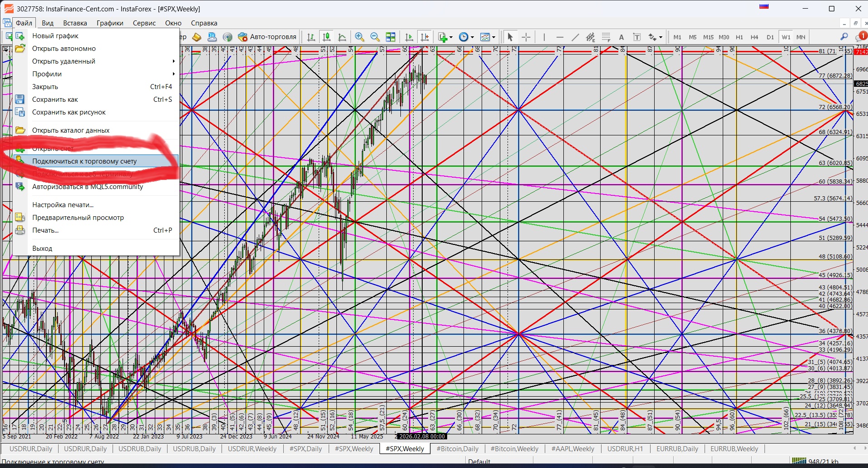
Task: Switch chart to candlestick mode
Action: coord(326,37)
